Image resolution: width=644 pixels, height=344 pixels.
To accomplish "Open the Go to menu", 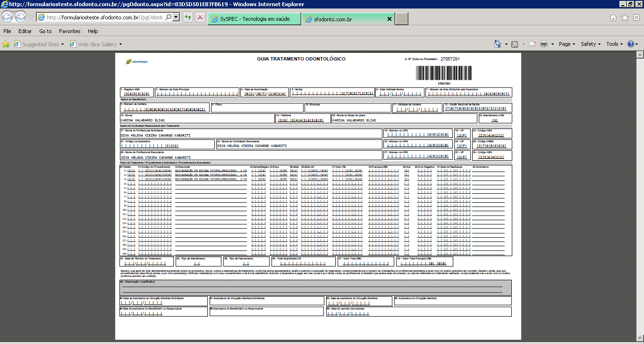I will [46, 31].
